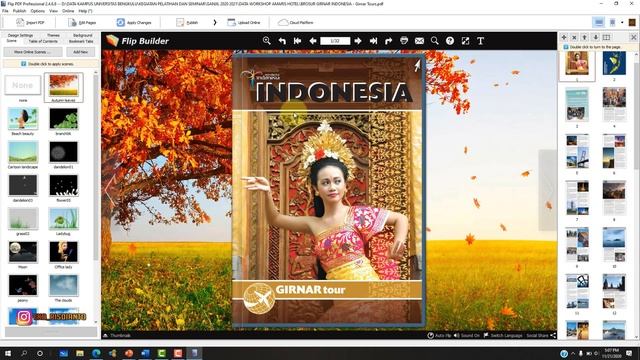Click the move up arrow in pages panel
The image size is (640, 360).
(584, 37)
